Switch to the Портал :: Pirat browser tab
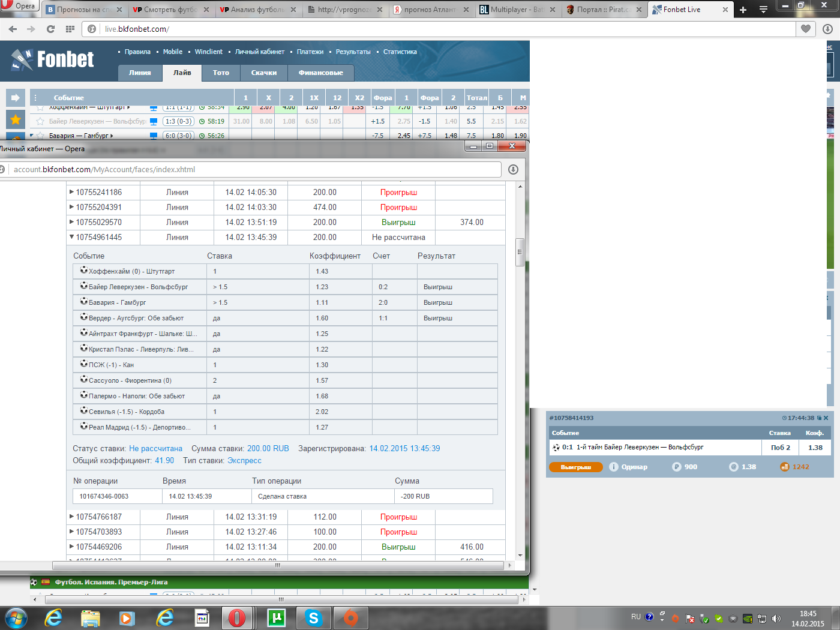 click(x=604, y=10)
